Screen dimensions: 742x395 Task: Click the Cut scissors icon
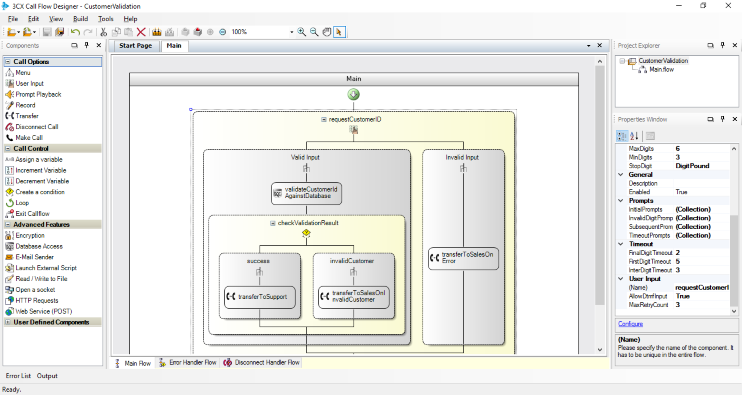(x=103, y=32)
